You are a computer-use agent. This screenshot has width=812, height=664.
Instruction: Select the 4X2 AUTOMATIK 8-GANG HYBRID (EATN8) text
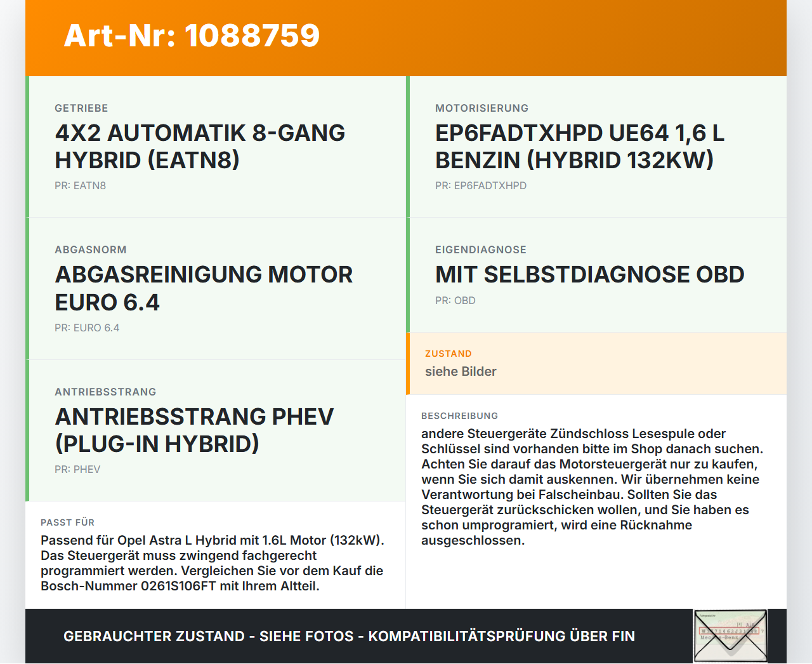point(200,147)
